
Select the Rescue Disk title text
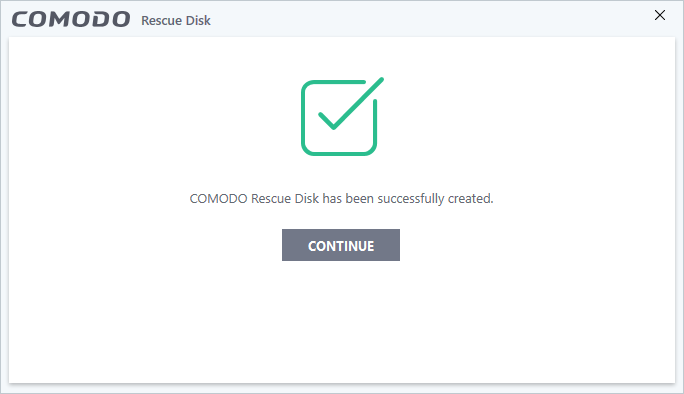pyautogui.click(x=176, y=21)
